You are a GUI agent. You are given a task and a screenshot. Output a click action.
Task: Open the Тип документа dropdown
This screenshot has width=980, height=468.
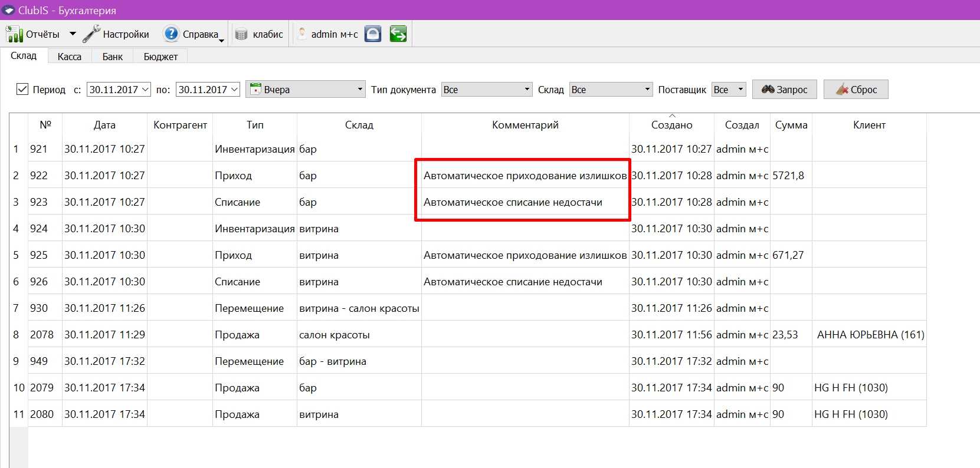point(487,90)
